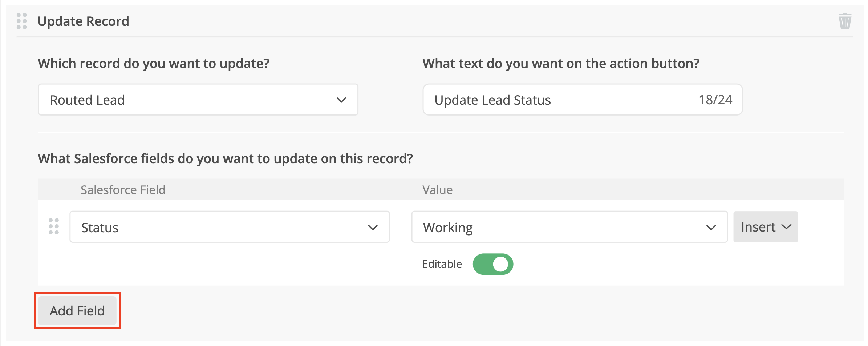Click the drag handle beside the Status row

click(54, 226)
